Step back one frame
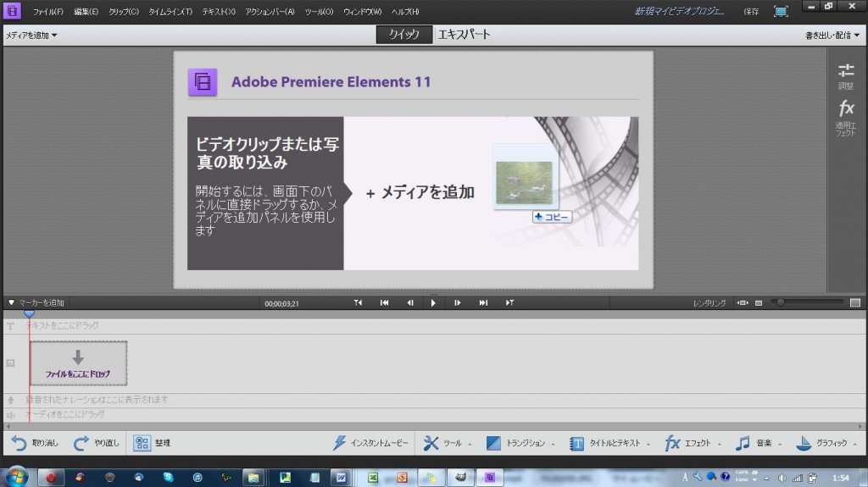868x487 pixels. click(410, 302)
